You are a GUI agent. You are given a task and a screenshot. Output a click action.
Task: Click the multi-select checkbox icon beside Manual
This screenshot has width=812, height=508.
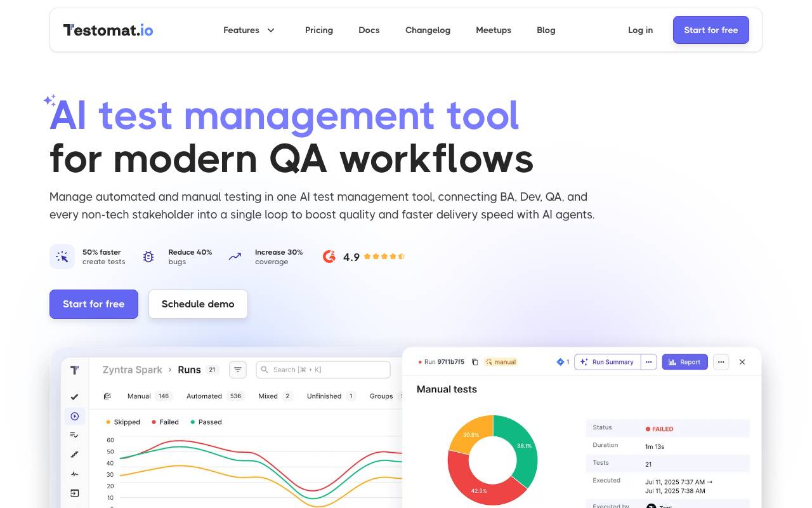(x=107, y=396)
